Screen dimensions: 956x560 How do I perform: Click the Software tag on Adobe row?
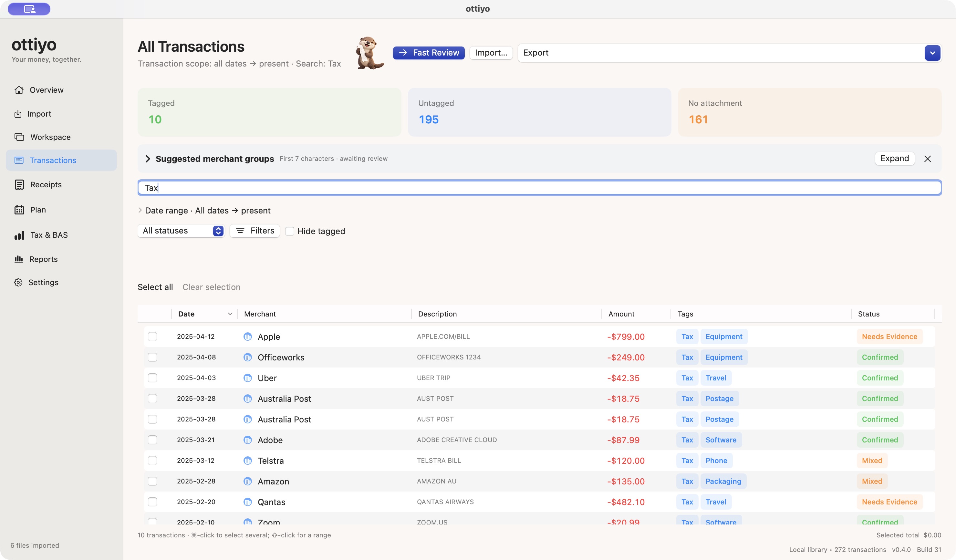[x=721, y=440]
